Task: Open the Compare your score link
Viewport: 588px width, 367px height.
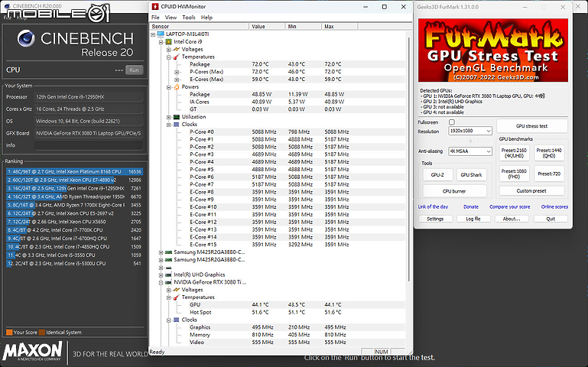Action: tap(509, 206)
